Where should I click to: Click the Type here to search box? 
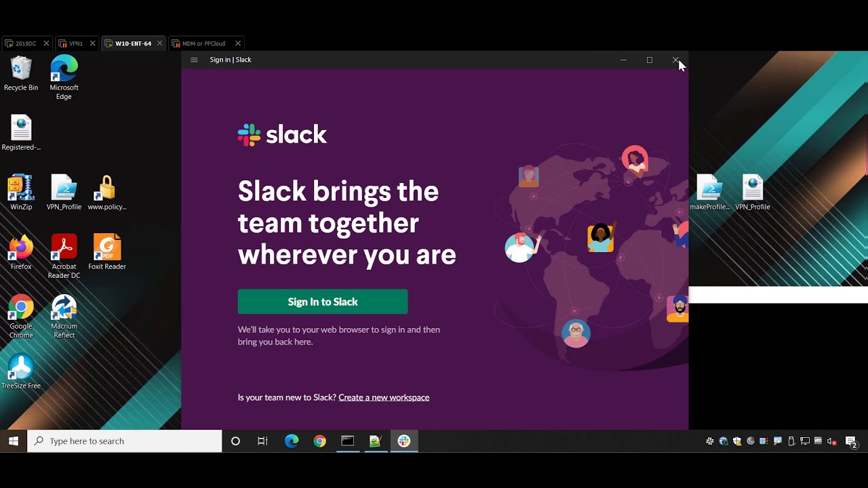(x=125, y=441)
